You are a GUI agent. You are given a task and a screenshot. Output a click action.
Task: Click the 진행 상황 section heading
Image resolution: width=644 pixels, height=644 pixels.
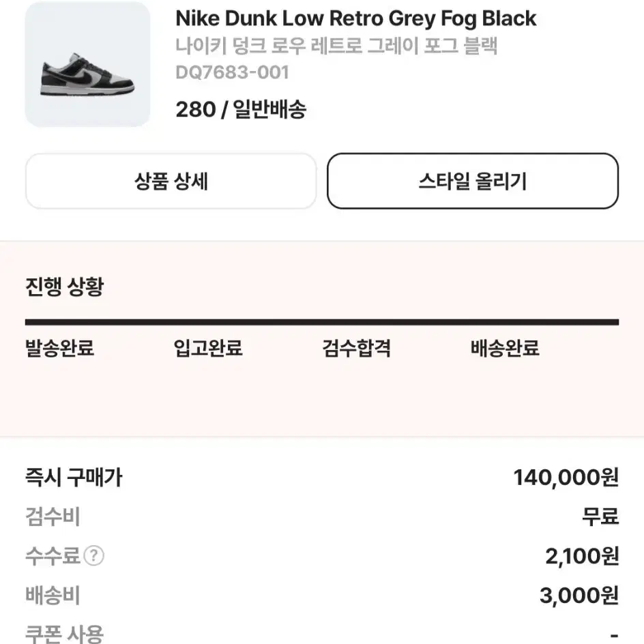click(x=65, y=287)
